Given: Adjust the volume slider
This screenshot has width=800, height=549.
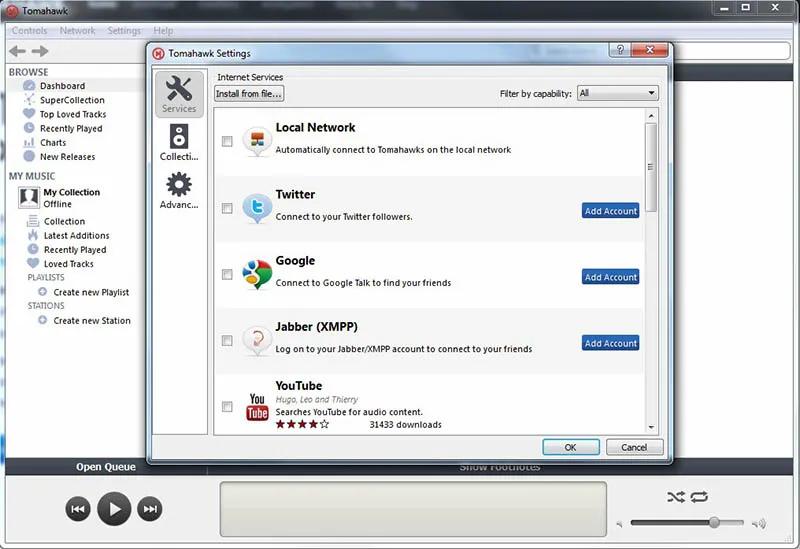Looking at the screenshot, I should click(x=714, y=523).
